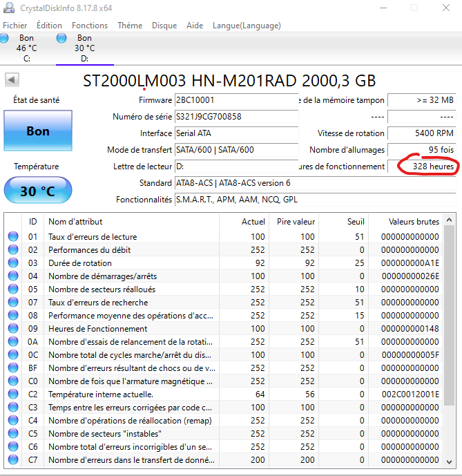Click the Bon health status button

38,131
